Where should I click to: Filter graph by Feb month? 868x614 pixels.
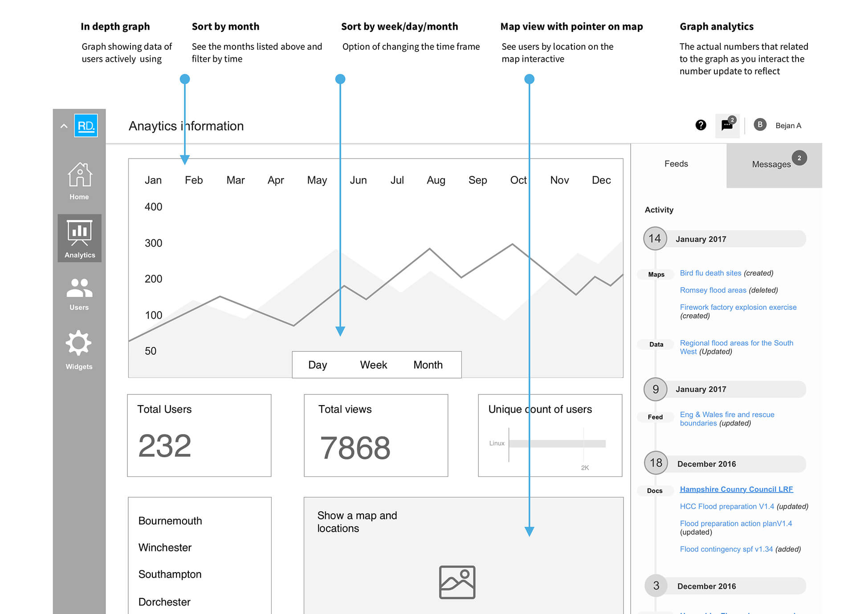point(194,180)
